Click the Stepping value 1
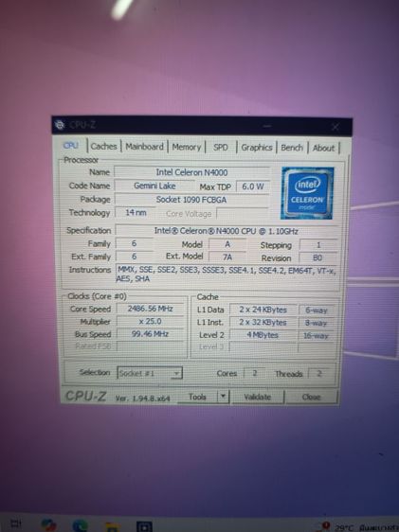 tap(318, 245)
